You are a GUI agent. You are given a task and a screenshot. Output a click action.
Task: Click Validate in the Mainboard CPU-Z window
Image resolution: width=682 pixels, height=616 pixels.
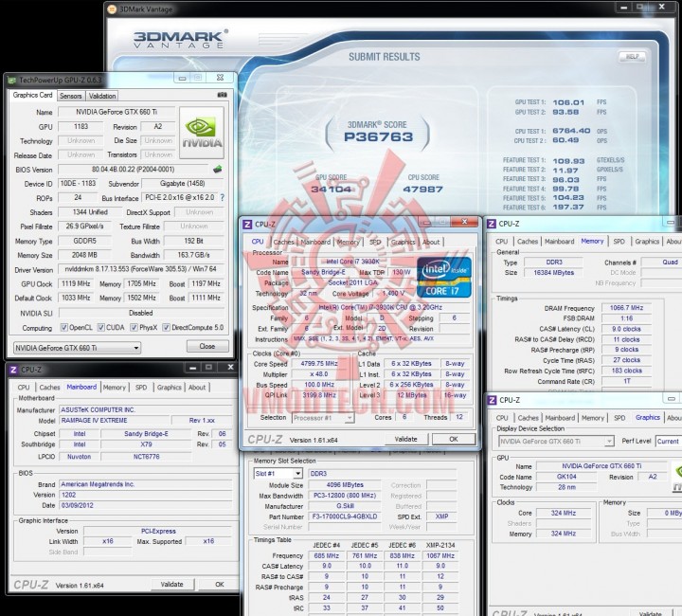pyautogui.click(x=171, y=585)
